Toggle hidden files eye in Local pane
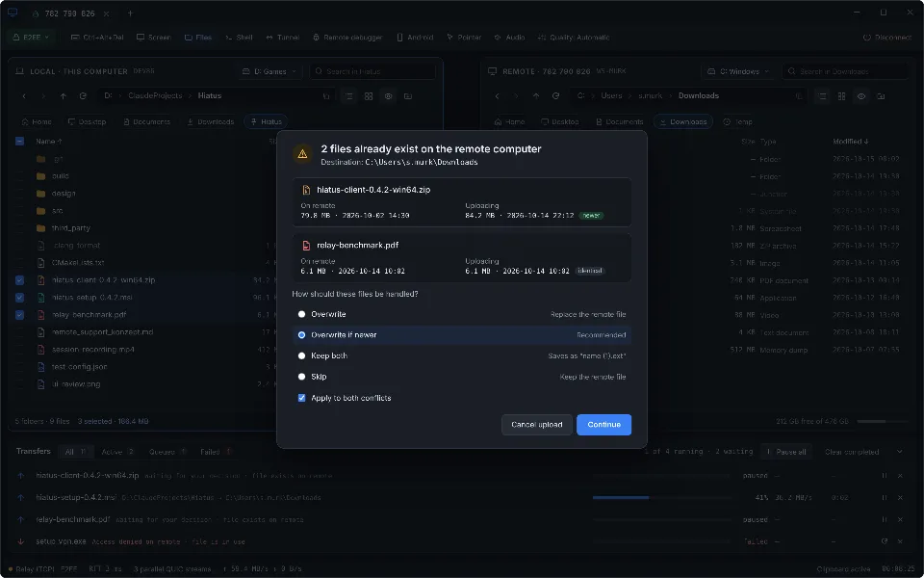This screenshot has height=578, width=924. click(x=388, y=96)
